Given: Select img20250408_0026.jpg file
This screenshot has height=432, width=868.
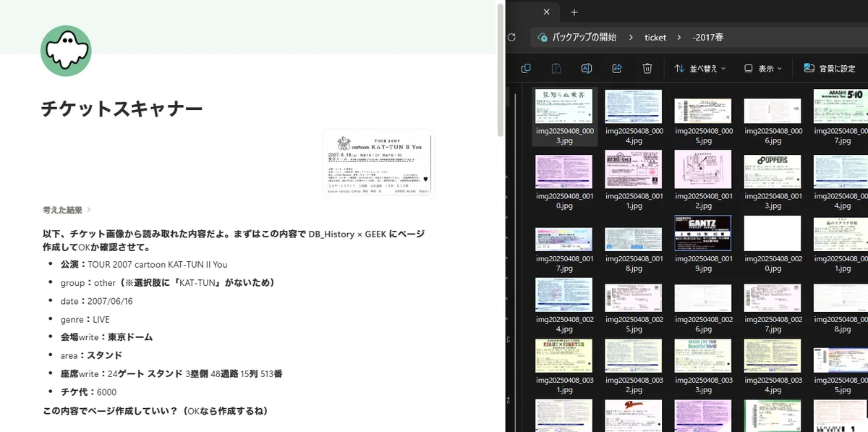Looking at the screenshot, I should click(703, 305).
